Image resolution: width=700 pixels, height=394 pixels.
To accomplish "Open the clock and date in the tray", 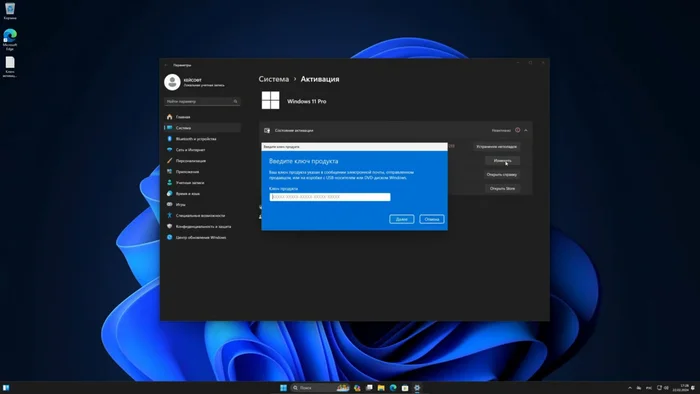I will (x=681, y=388).
